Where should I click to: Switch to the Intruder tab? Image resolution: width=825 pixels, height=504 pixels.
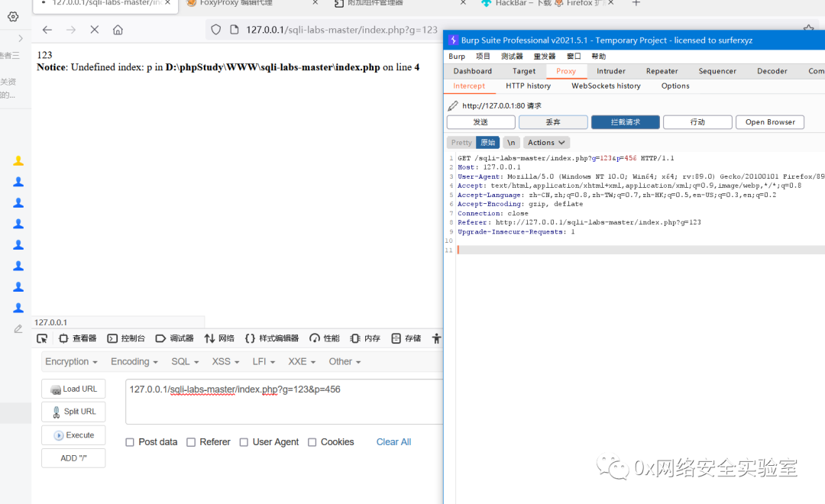point(611,71)
